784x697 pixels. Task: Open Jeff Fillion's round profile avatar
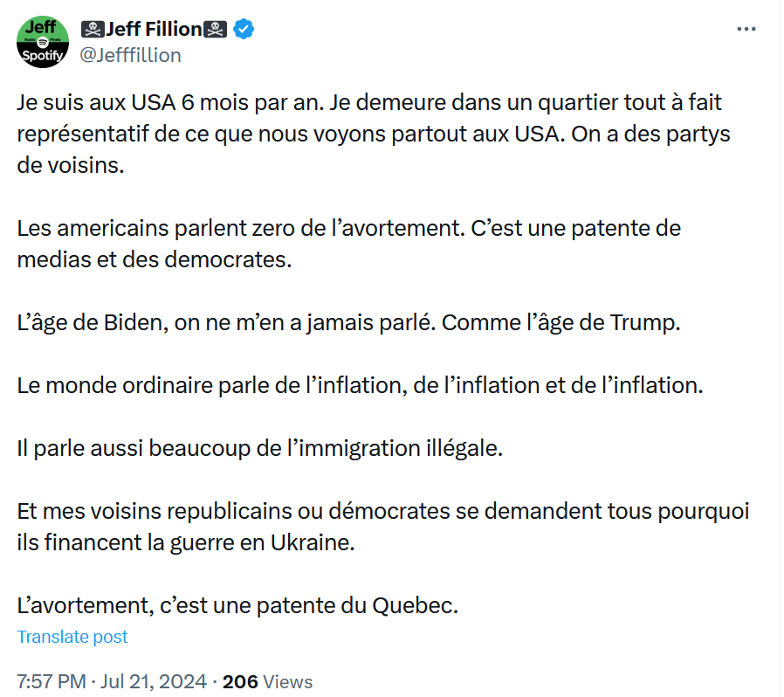pyautogui.click(x=43, y=42)
